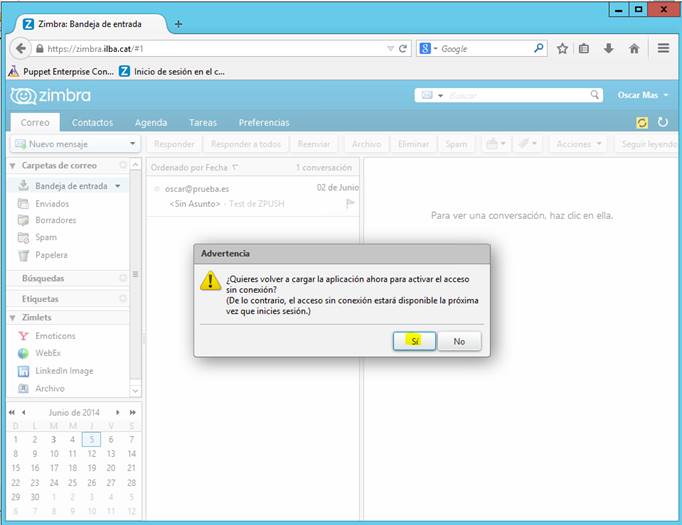Open the Agenda tab
This screenshot has height=525, width=682.
(151, 123)
